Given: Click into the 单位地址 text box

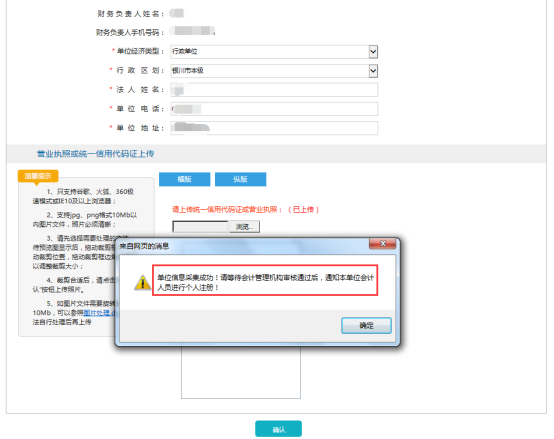Looking at the screenshot, I should point(274,128).
